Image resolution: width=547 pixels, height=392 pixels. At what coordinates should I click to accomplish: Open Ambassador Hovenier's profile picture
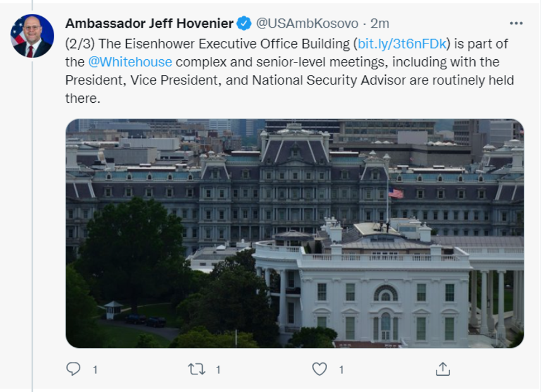point(32,36)
